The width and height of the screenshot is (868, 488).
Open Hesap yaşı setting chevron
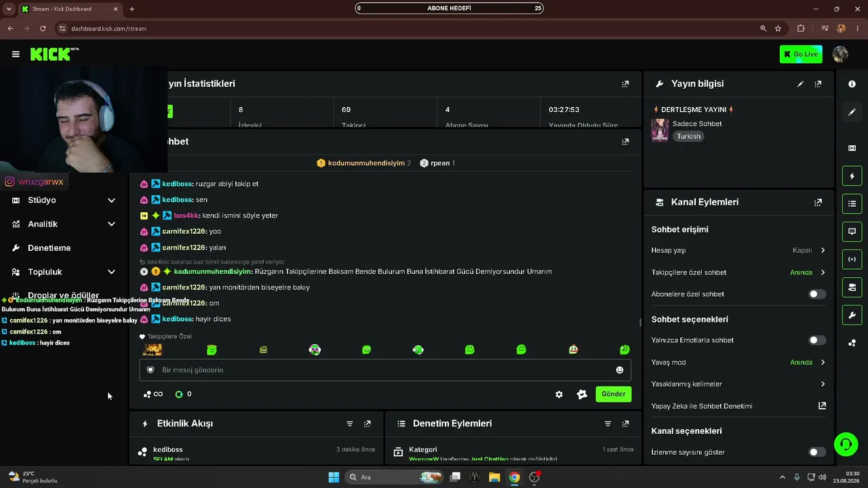(823, 251)
